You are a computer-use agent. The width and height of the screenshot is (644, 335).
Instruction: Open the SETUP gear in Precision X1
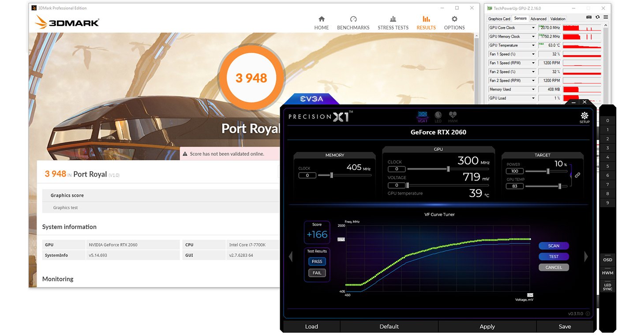tap(584, 117)
